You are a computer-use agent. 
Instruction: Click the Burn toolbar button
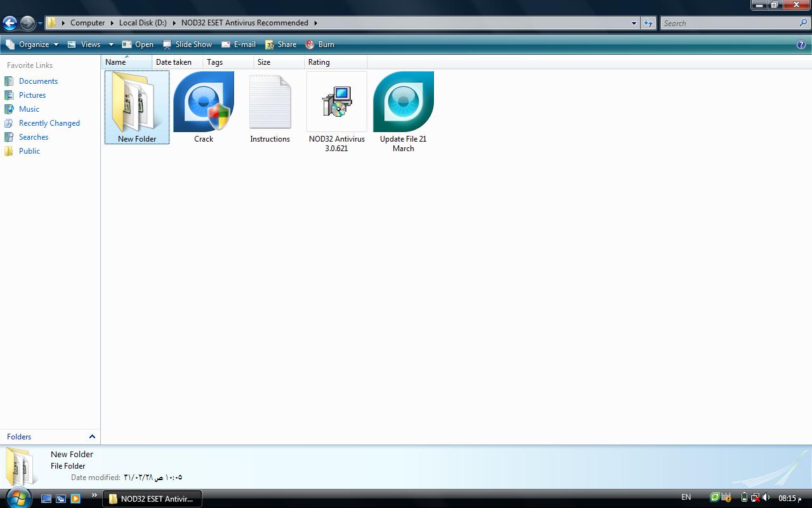pos(320,44)
